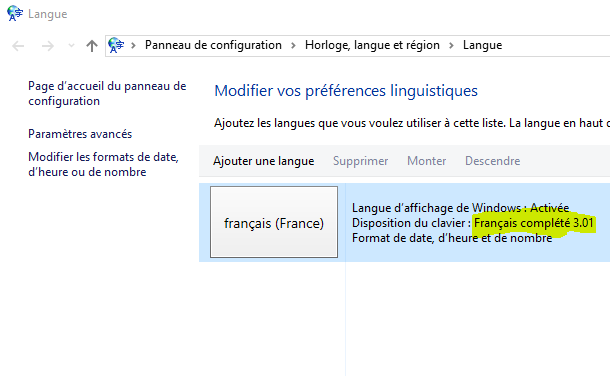Click Ajouter une langue

pyautogui.click(x=263, y=161)
